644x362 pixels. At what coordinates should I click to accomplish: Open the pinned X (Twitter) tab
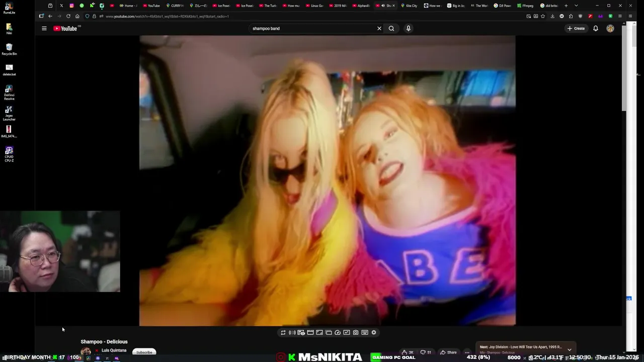point(61,6)
